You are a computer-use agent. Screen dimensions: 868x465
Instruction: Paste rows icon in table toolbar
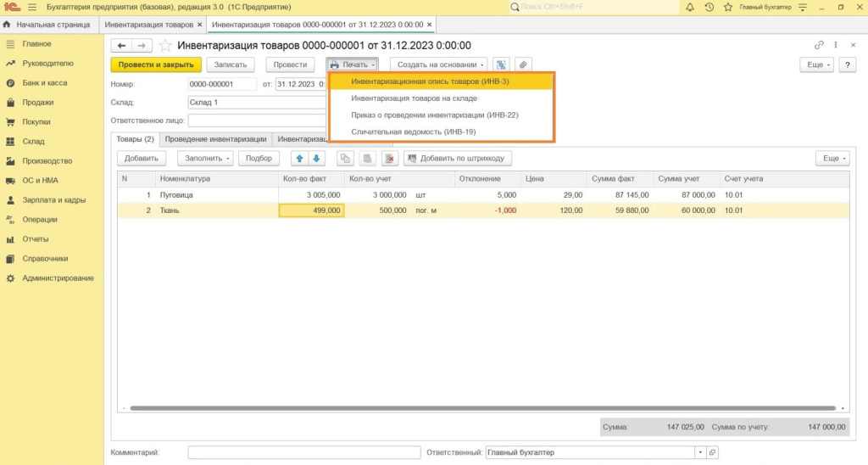[x=367, y=159]
